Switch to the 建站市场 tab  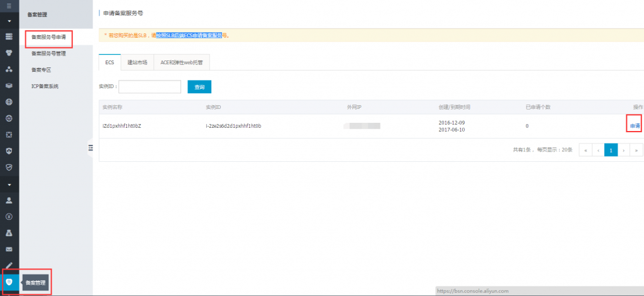137,62
